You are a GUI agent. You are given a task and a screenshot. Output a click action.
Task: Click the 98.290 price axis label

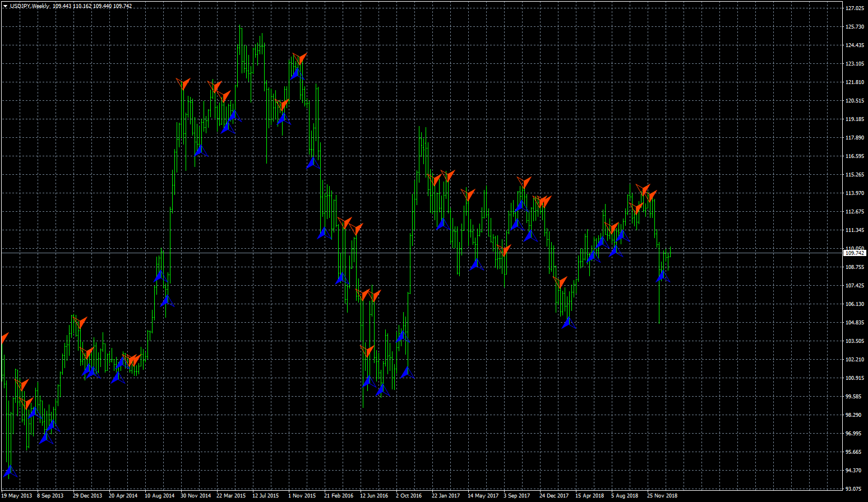(x=853, y=415)
